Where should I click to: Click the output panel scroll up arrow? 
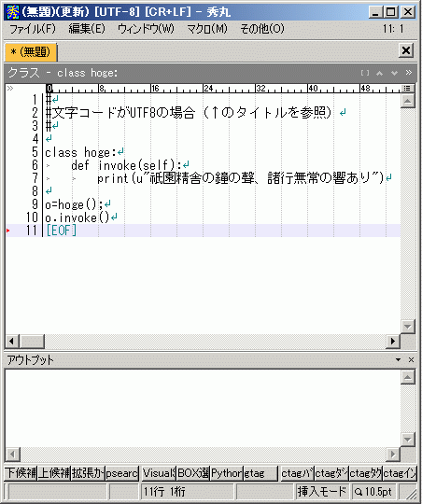click(407, 377)
